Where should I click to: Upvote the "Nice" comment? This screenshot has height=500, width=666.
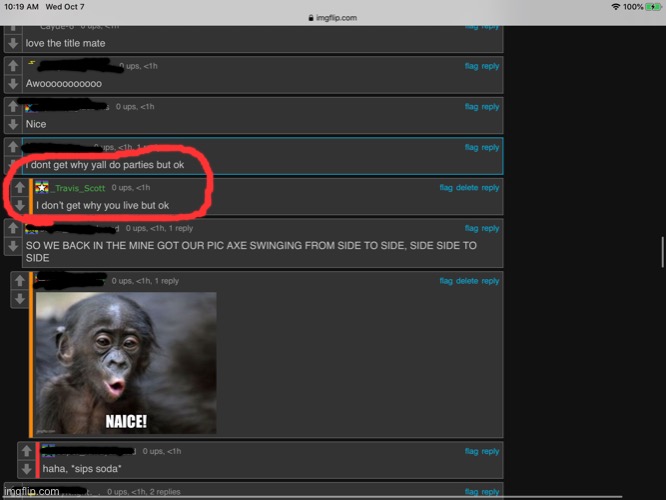pyautogui.click(x=12, y=107)
